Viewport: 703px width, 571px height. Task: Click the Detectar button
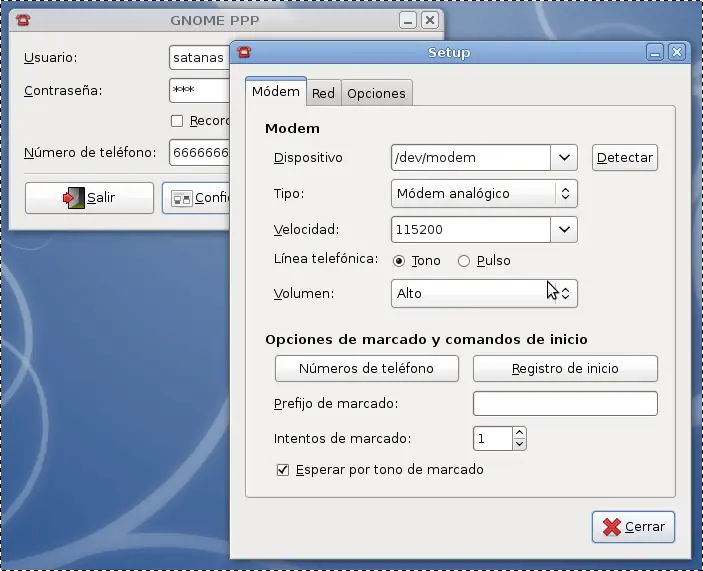point(625,158)
